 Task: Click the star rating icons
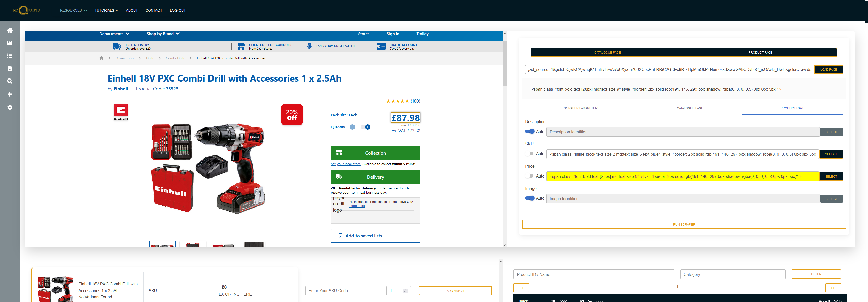tap(397, 101)
